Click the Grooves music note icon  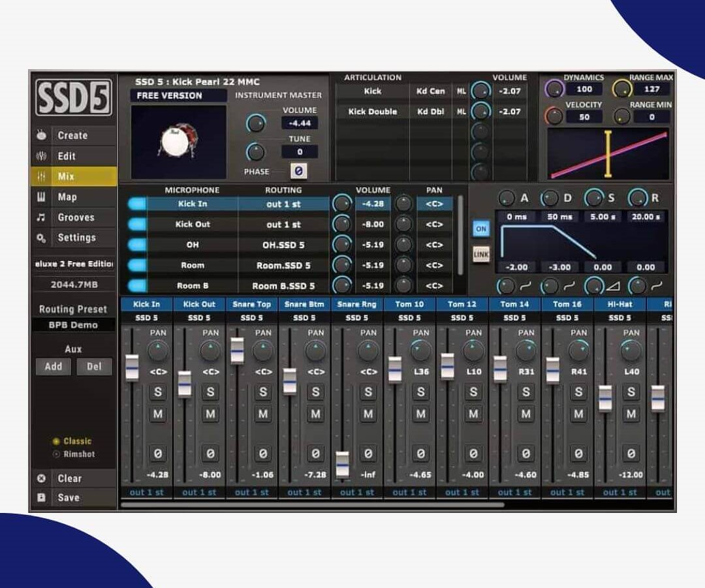(42, 217)
